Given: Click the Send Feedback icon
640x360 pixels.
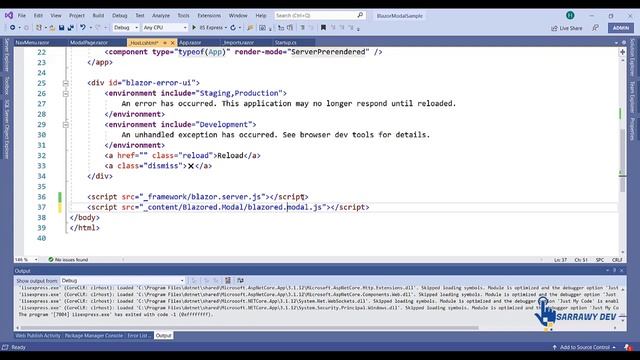Looking at the screenshot, I should click(x=596, y=28).
